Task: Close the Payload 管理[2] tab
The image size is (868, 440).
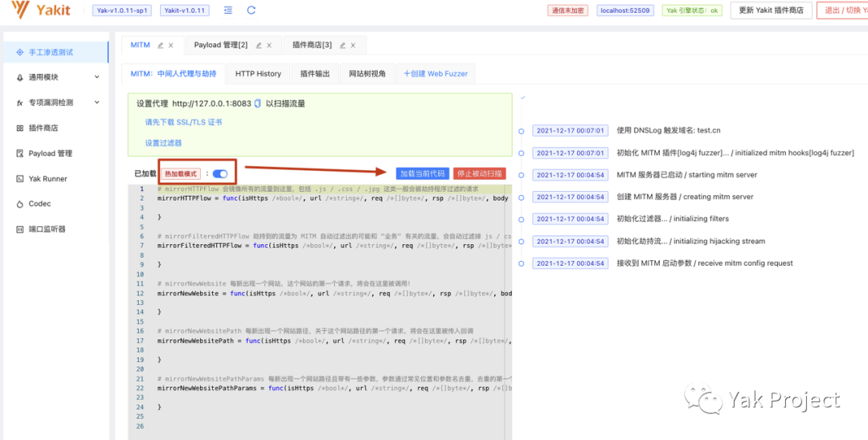Action: coord(269,45)
